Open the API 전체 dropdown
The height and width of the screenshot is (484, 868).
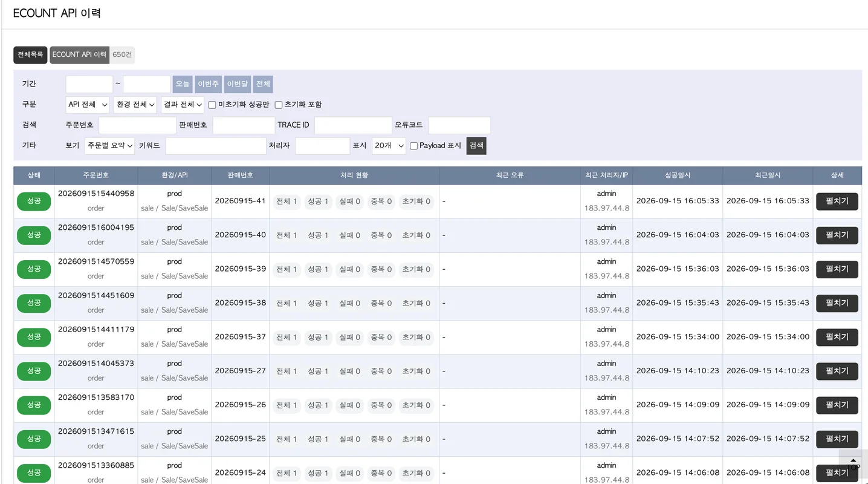coord(88,105)
